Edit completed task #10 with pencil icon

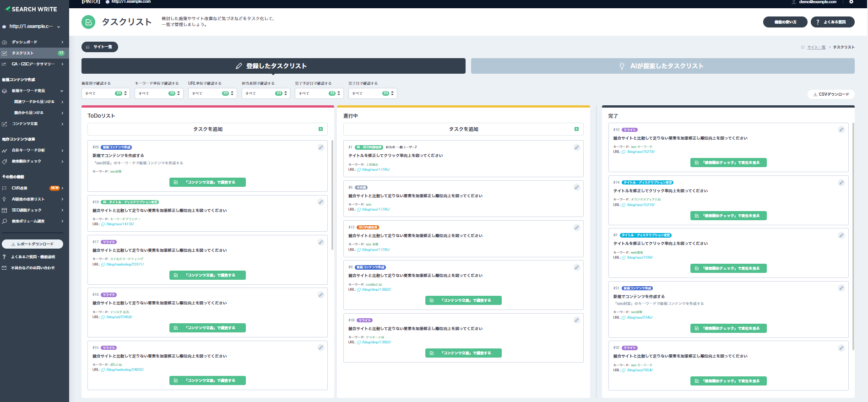pos(841,130)
